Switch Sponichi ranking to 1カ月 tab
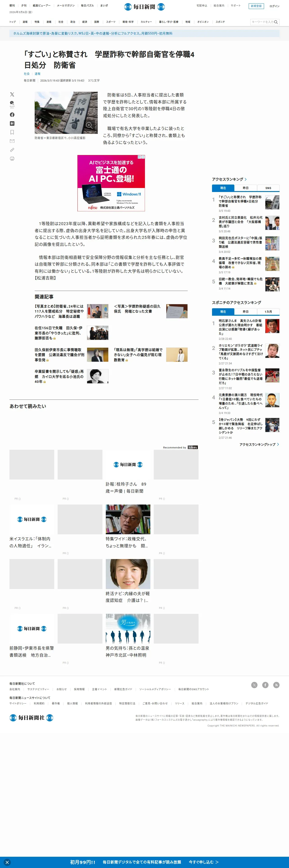Viewport: 289px width, 868px height. (x=268, y=312)
